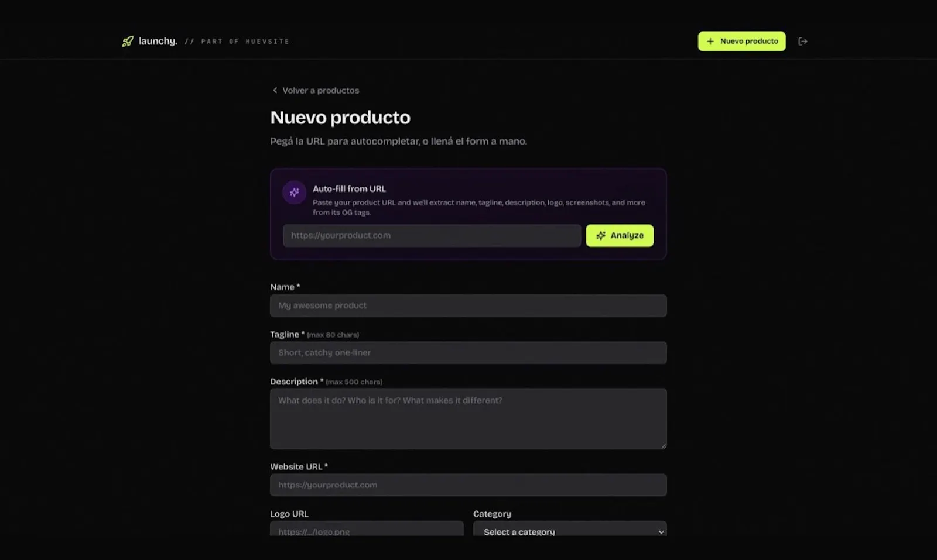This screenshot has width=937, height=560.
Task: Click the Tagline input field
Action: tap(468, 353)
